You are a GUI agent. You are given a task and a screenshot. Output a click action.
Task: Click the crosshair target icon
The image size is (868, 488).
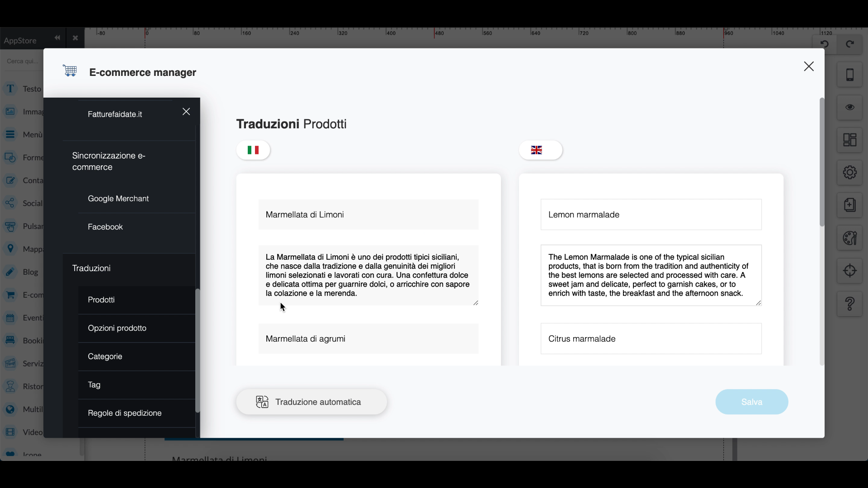(x=849, y=271)
